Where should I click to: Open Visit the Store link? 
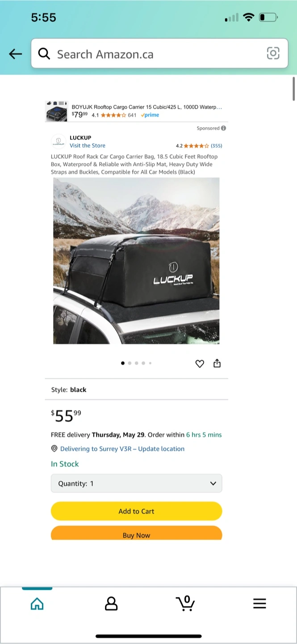(88, 146)
